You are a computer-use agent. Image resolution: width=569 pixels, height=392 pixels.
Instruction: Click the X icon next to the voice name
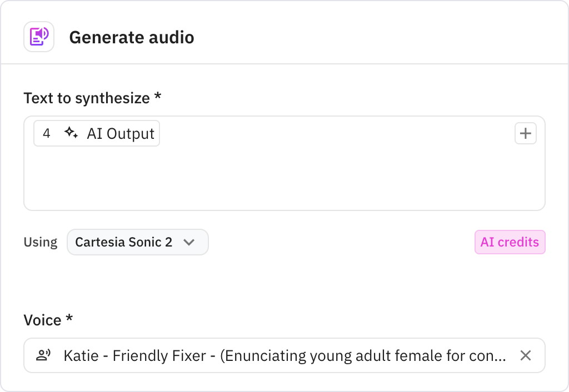pyautogui.click(x=526, y=355)
